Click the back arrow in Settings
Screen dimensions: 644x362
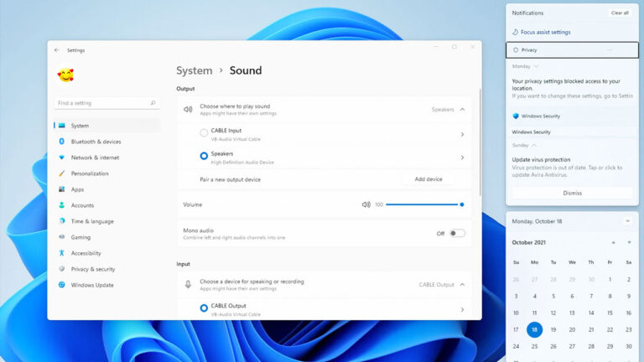pyautogui.click(x=57, y=50)
